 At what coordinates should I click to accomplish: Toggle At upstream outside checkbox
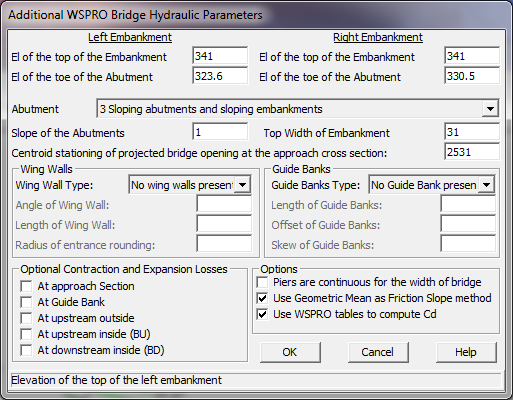click(x=26, y=318)
